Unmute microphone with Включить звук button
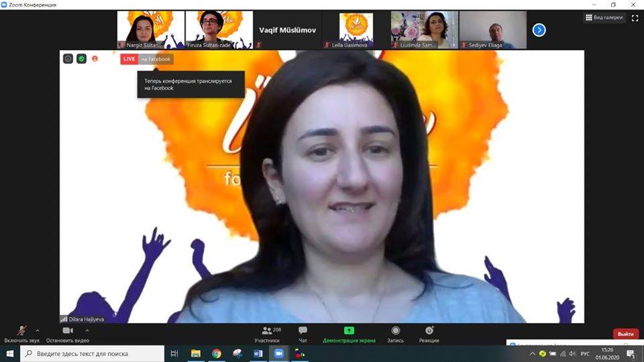The height and width of the screenshot is (362, 644). [21, 331]
